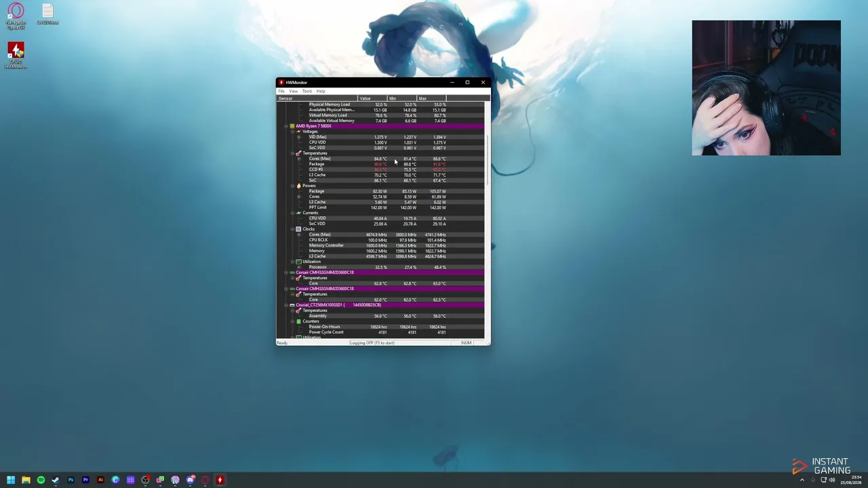868x488 pixels.
Task: Click the red 90.0 °C Package temperature value
Action: click(380, 164)
